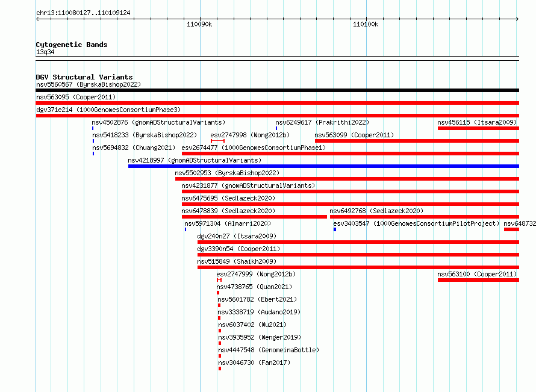This screenshot has height=392, width=536.
Task: Select nsv456115 (Itsara2009) label
Action: 477,122
